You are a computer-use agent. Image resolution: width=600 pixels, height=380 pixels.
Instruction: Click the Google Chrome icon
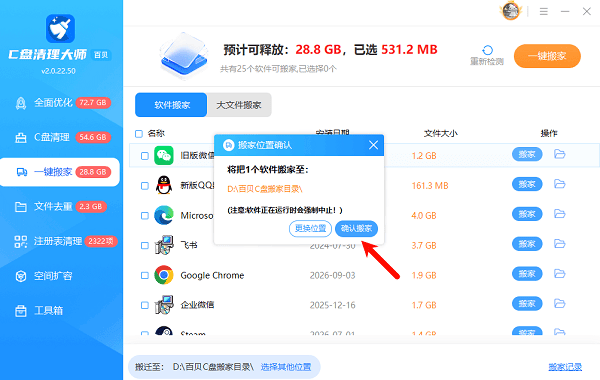click(x=164, y=275)
